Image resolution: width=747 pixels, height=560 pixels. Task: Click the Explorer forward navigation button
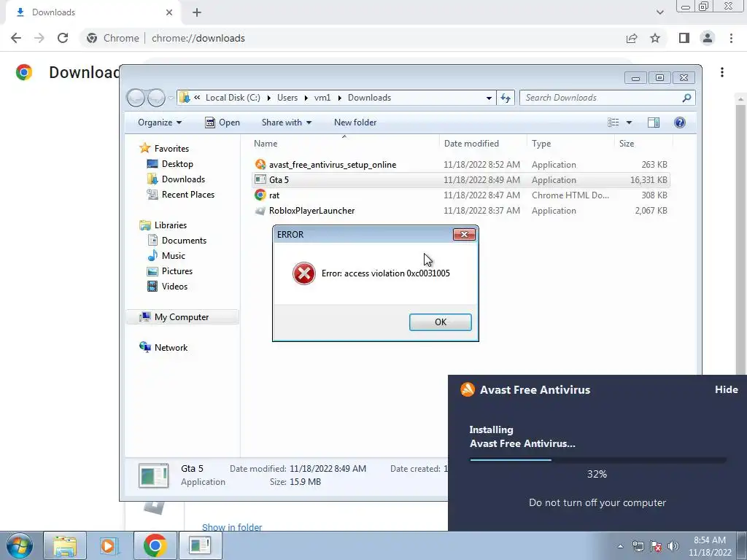click(156, 98)
